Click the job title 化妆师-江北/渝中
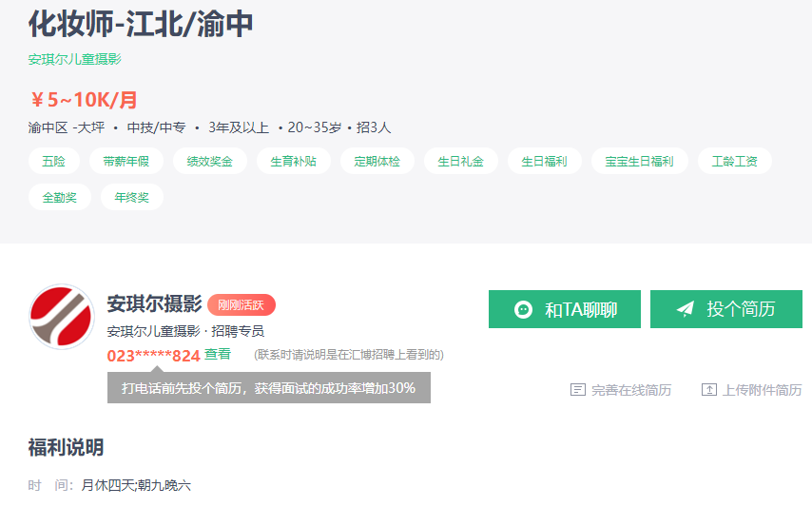This screenshot has width=812, height=507. [x=141, y=24]
